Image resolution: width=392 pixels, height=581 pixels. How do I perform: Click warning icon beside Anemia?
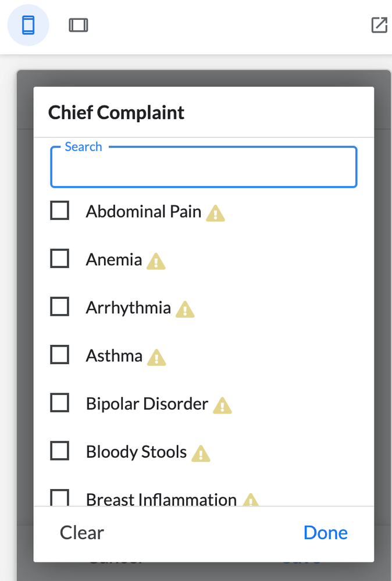pos(156,261)
